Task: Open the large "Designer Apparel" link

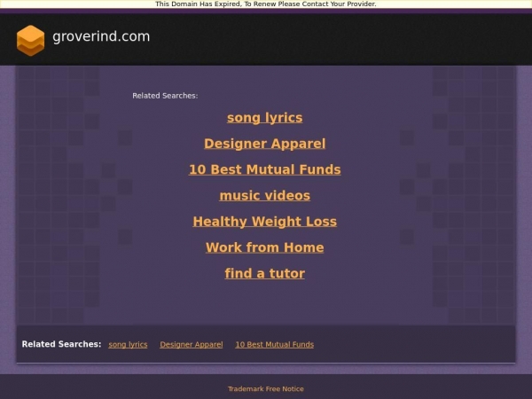Action: click(x=264, y=144)
